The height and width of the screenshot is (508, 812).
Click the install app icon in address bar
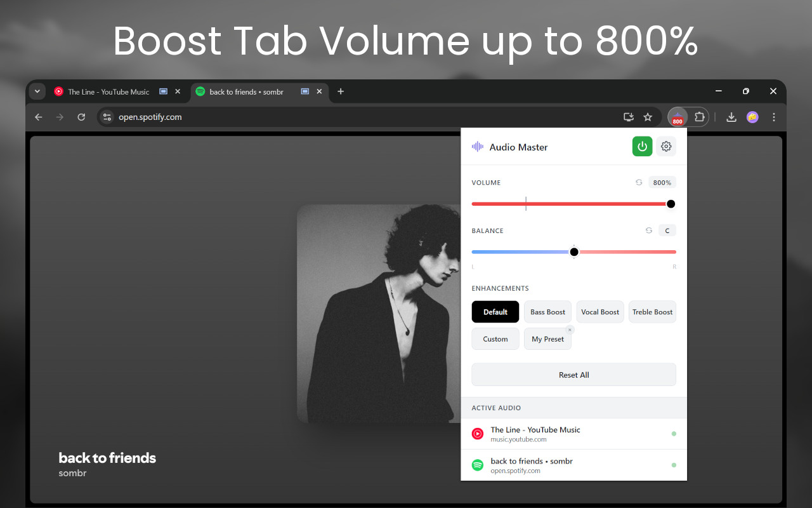629,117
